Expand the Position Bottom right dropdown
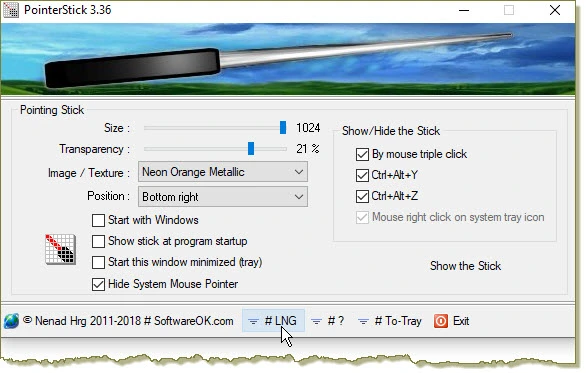 click(x=223, y=197)
